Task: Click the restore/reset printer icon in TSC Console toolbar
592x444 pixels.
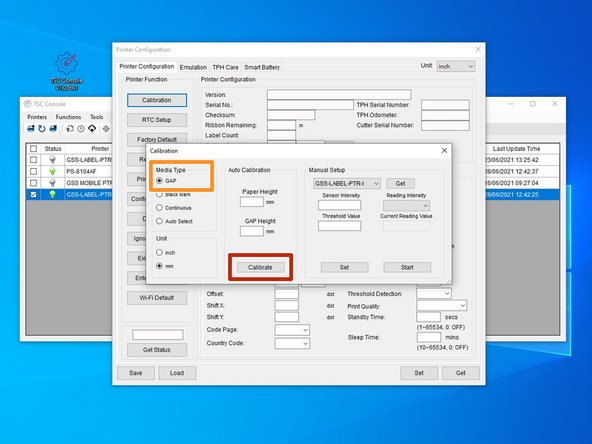Action: point(70,129)
